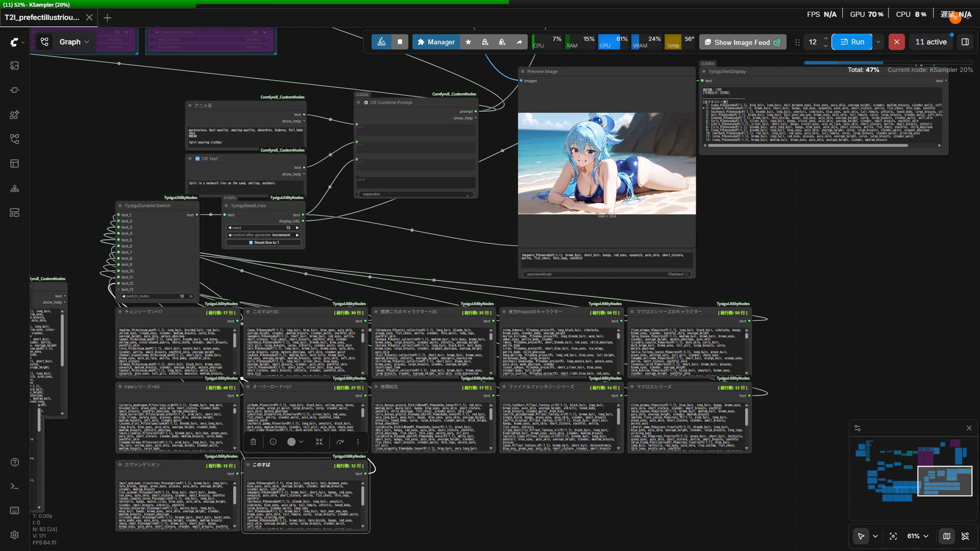The image size is (980, 551).
Task: Open the bottom stacked-blocks sidebar icon
Action: (x=14, y=213)
